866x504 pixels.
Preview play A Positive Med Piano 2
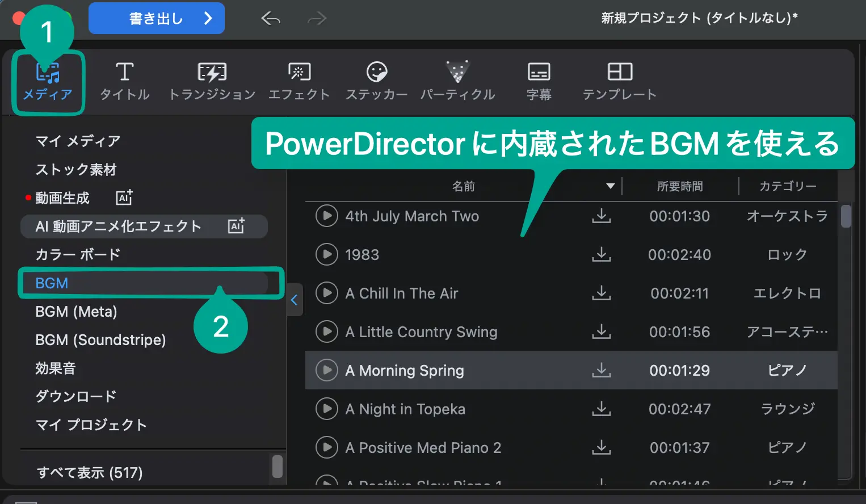click(x=327, y=447)
